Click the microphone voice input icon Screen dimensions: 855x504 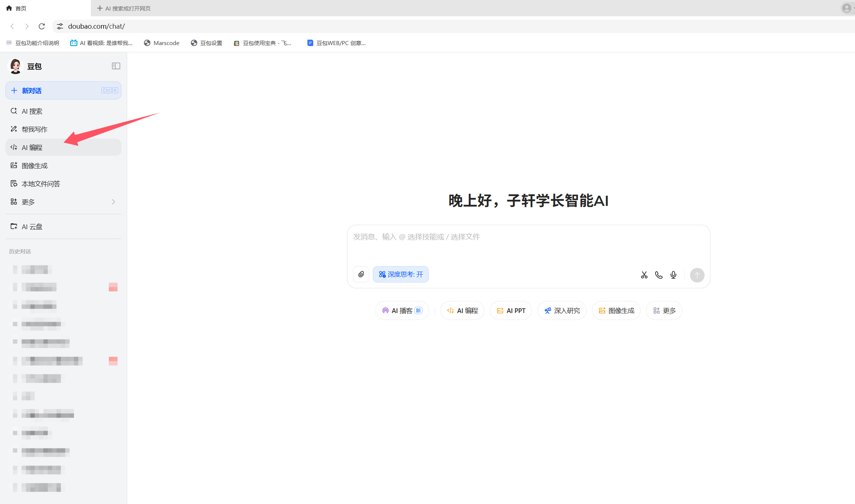point(673,275)
